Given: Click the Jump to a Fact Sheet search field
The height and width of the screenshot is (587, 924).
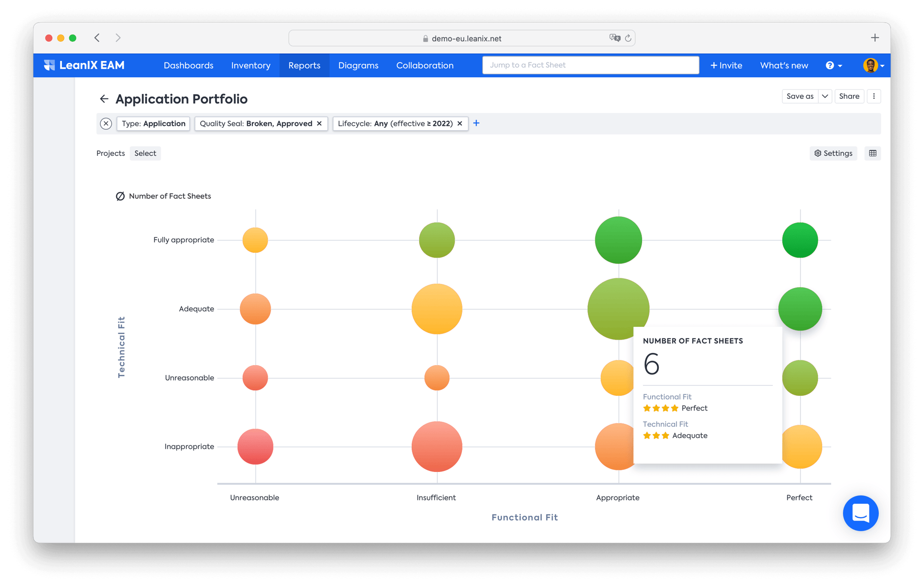Looking at the screenshot, I should coord(590,64).
